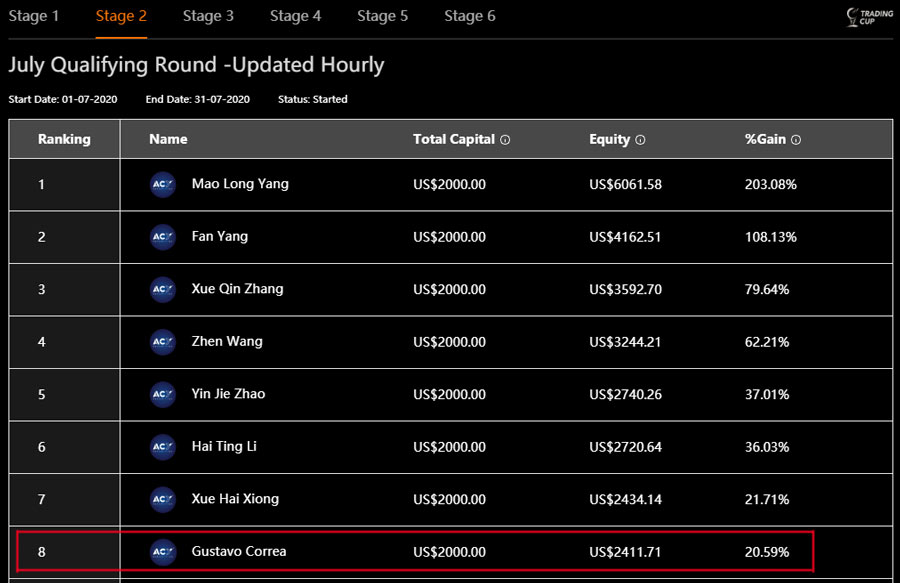Switch to the Stage 5 tab
900x583 pixels.
[382, 16]
